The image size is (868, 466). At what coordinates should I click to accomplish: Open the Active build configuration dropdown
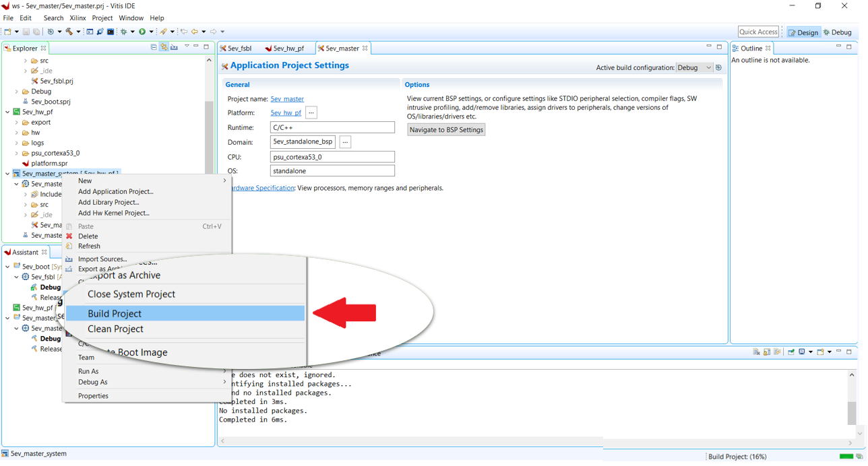pos(694,67)
